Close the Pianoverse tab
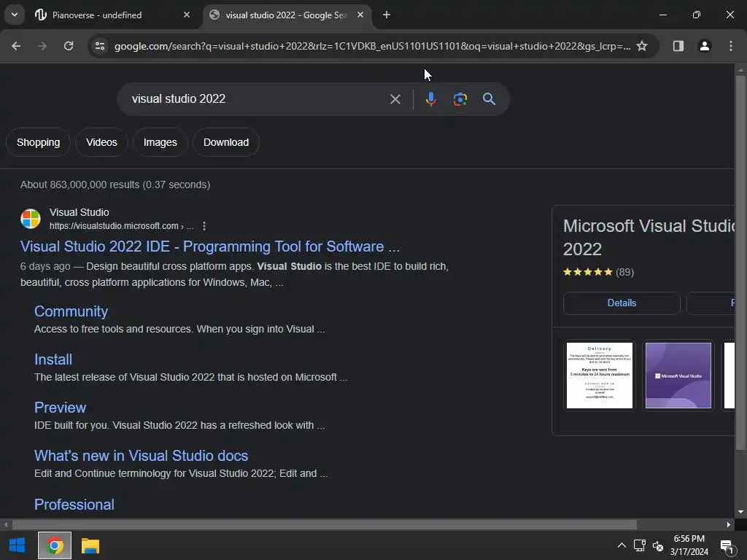The height and width of the screenshot is (560, 747). [x=187, y=15]
